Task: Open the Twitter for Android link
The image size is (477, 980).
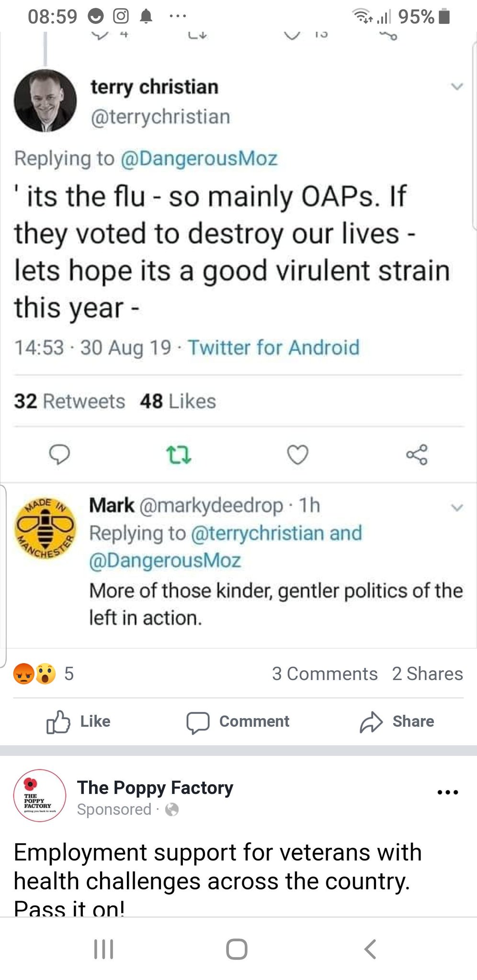Action: click(x=273, y=347)
